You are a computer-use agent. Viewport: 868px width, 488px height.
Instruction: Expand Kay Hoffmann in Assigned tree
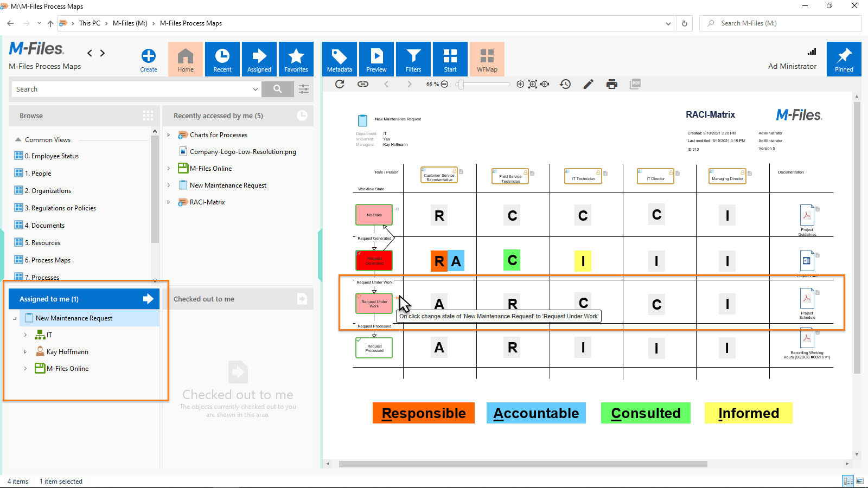pyautogui.click(x=25, y=352)
